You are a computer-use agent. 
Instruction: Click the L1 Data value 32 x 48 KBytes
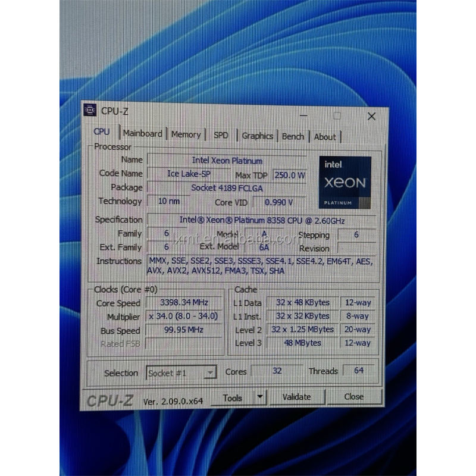[x=303, y=302]
